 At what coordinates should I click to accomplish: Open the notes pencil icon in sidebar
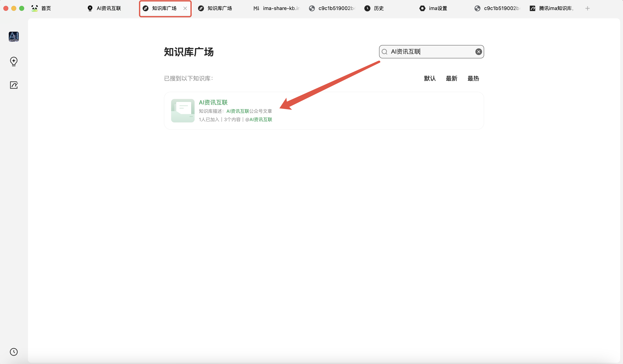[x=14, y=85]
